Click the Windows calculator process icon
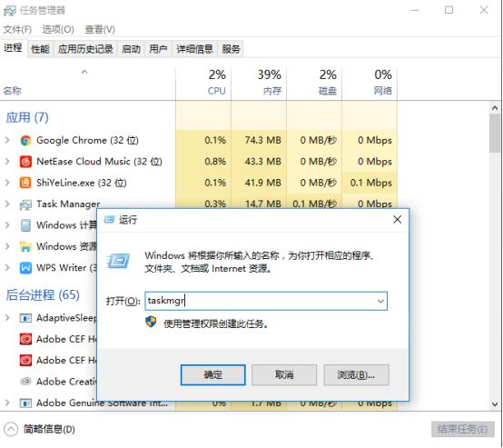The width and height of the screenshot is (503, 448). tap(25, 225)
